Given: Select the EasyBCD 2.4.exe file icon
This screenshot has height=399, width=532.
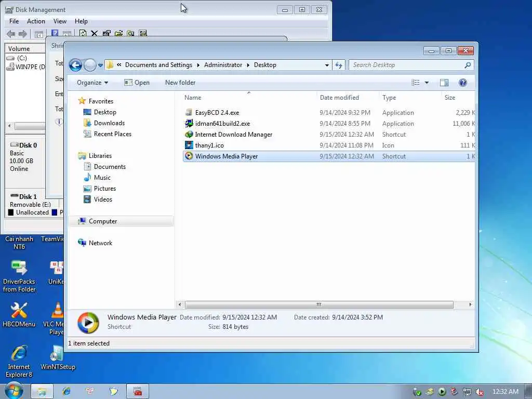Looking at the screenshot, I should (189, 113).
